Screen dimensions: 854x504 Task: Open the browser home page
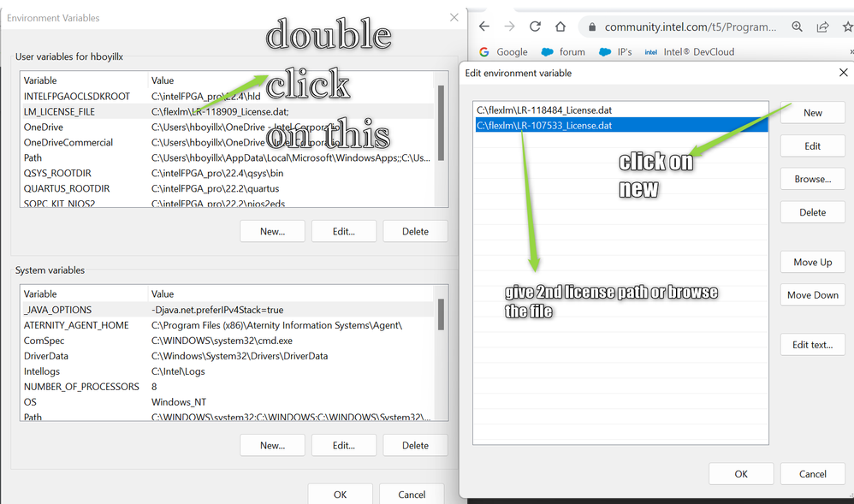[560, 27]
